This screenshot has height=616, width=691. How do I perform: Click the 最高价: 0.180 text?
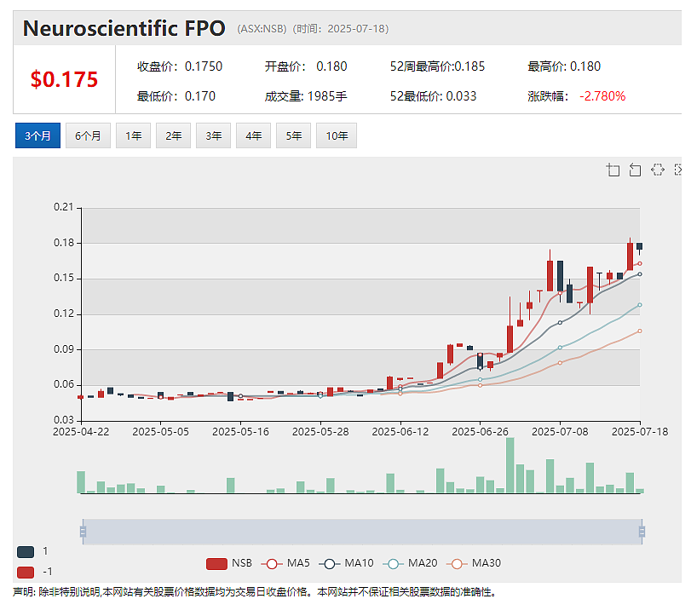tap(564, 66)
